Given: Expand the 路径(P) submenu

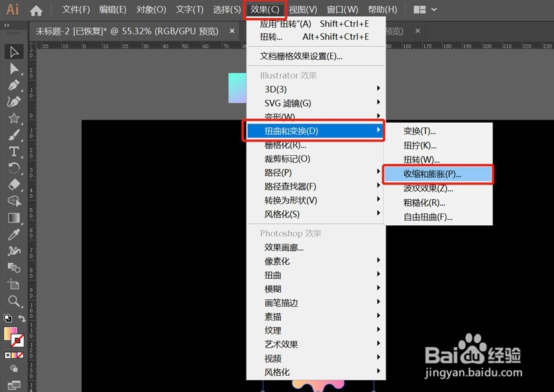Looking at the screenshot, I should tap(315, 173).
